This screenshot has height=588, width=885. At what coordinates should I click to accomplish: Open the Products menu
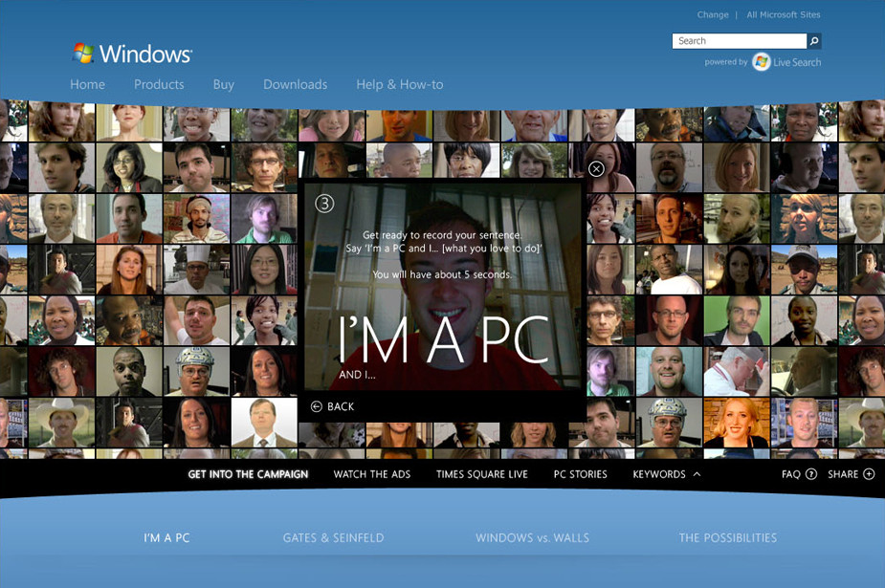pos(159,84)
